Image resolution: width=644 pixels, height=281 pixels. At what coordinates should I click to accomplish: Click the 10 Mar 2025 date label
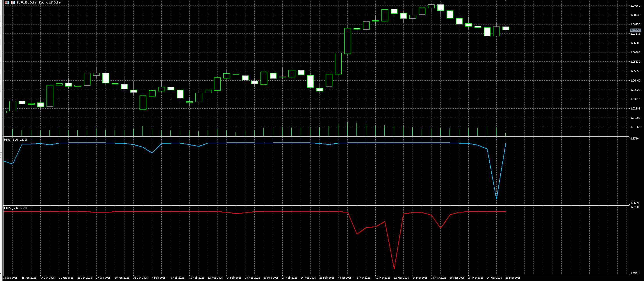tap(383, 278)
